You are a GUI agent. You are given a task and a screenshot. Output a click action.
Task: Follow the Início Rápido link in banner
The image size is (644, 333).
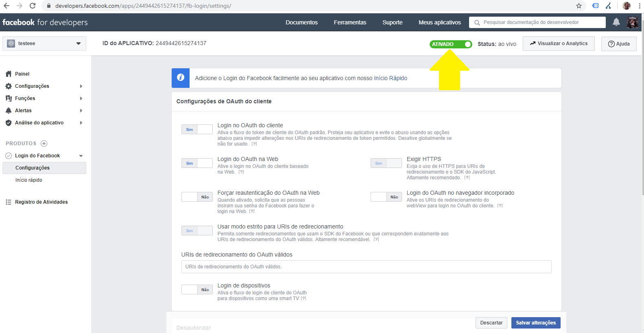pos(391,78)
